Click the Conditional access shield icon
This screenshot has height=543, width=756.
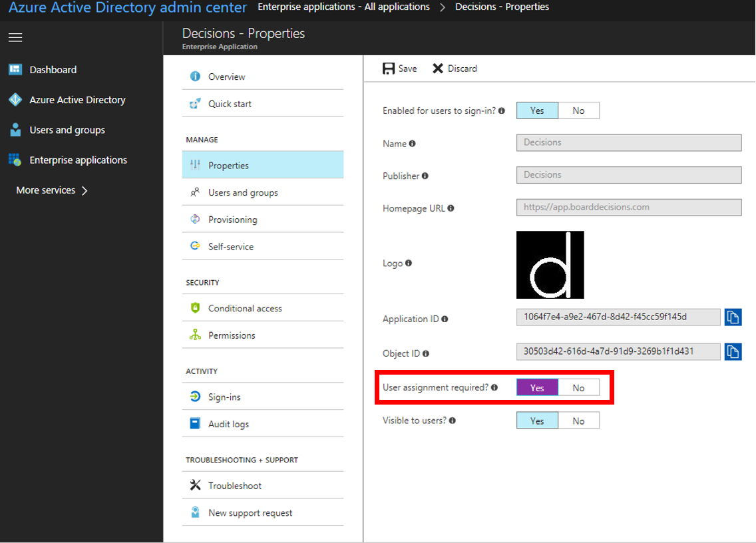click(x=195, y=307)
